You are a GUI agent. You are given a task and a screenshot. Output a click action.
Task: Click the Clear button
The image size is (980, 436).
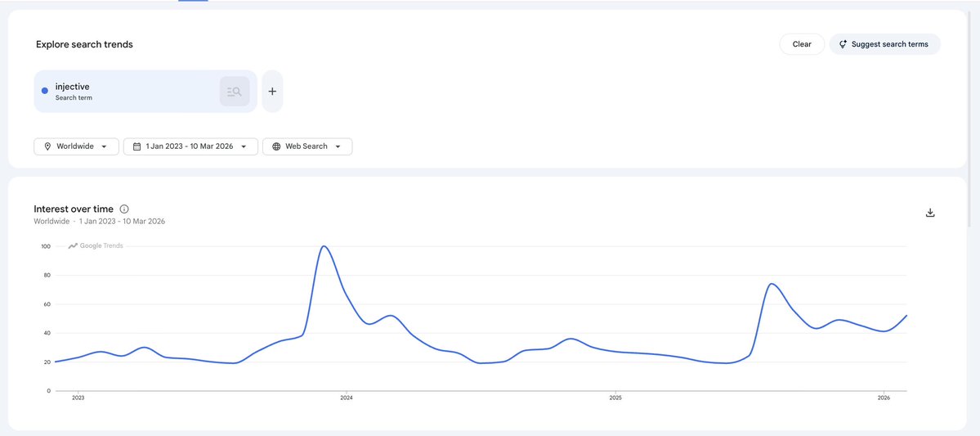pos(802,44)
